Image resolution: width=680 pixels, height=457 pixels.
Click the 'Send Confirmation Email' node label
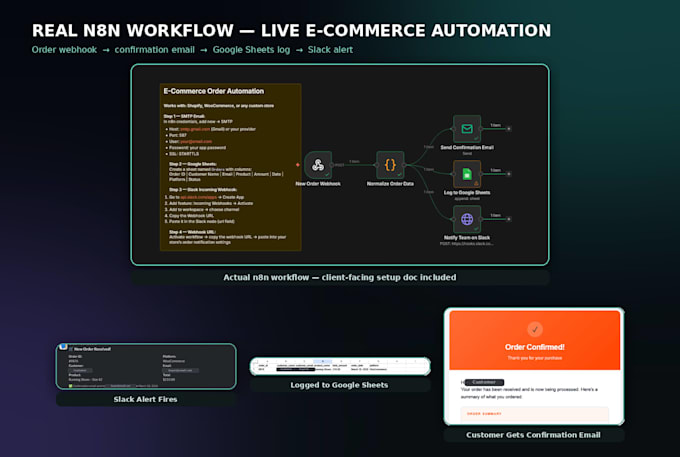click(x=467, y=147)
